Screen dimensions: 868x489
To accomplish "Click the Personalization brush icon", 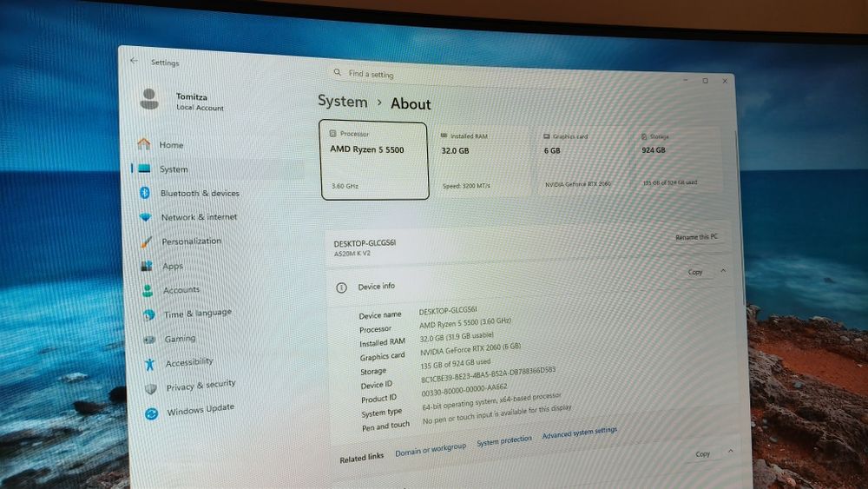I will click(x=146, y=242).
